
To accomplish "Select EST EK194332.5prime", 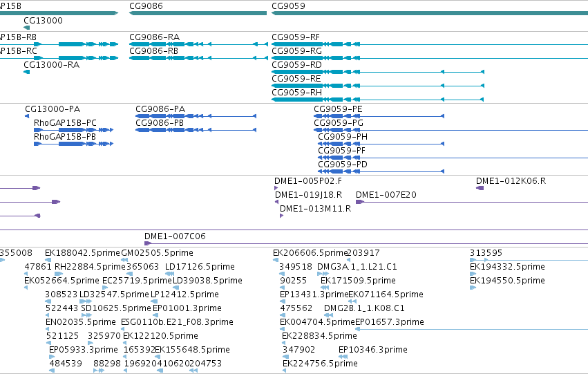I will click(x=507, y=267).
